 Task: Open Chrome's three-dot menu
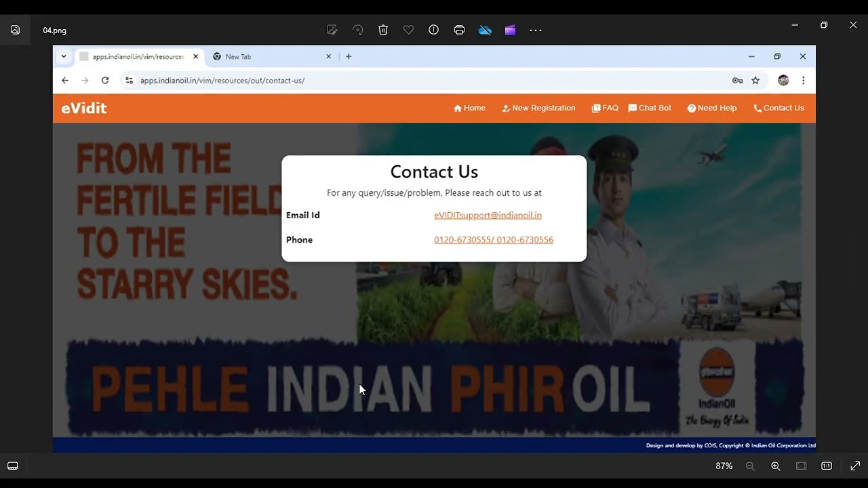(803, 80)
